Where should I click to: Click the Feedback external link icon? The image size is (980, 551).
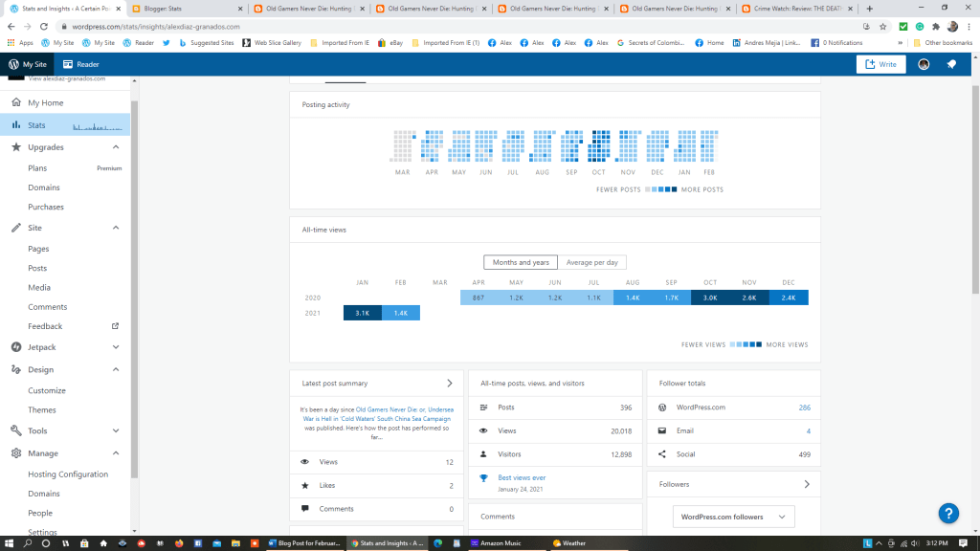tap(116, 326)
